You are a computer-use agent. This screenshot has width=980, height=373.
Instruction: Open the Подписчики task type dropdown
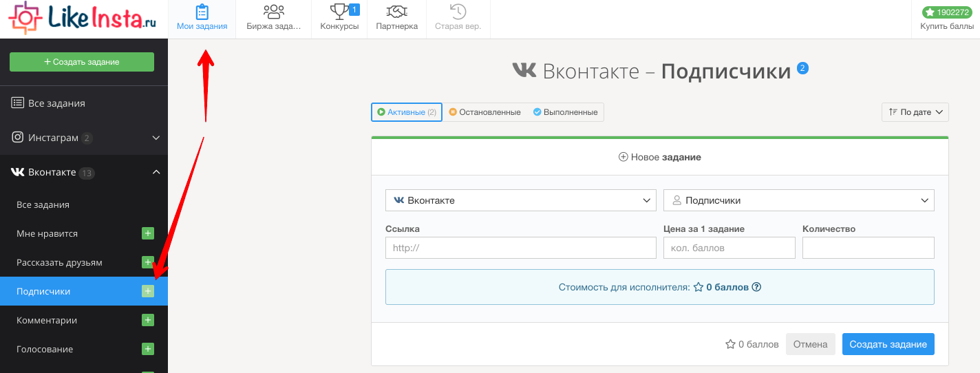(799, 200)
